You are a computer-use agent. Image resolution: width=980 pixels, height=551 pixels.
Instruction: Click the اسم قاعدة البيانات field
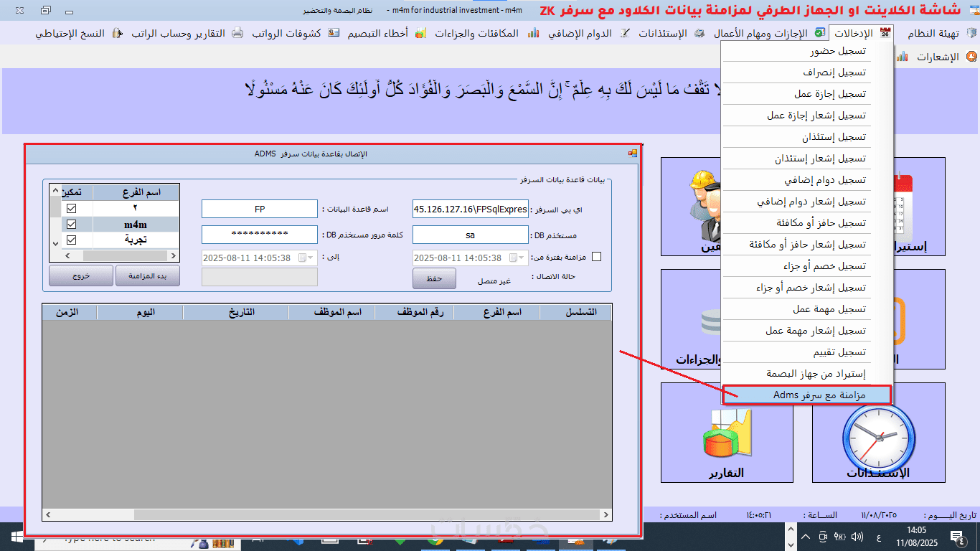(x=260, y=209)
